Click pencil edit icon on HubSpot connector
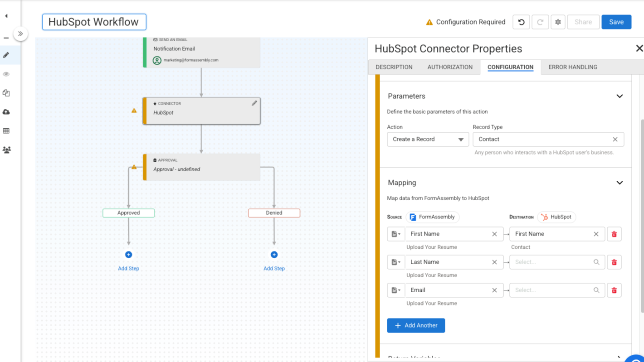This screenshot has width=644, height=362. pyautogui.click(x=254, y=103)
